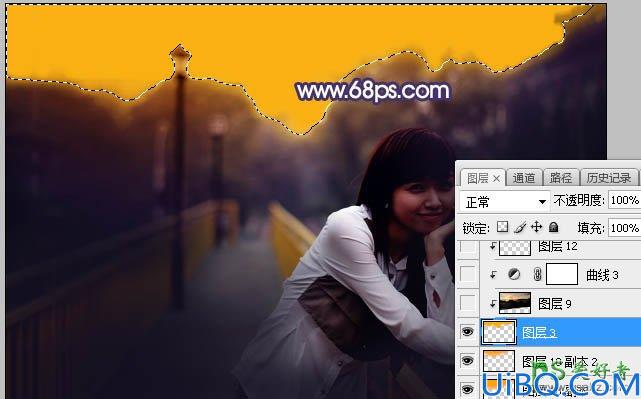Click the 曲线 3 mask link chain icon
Screen dimensions: 641x399
[538, 274]
